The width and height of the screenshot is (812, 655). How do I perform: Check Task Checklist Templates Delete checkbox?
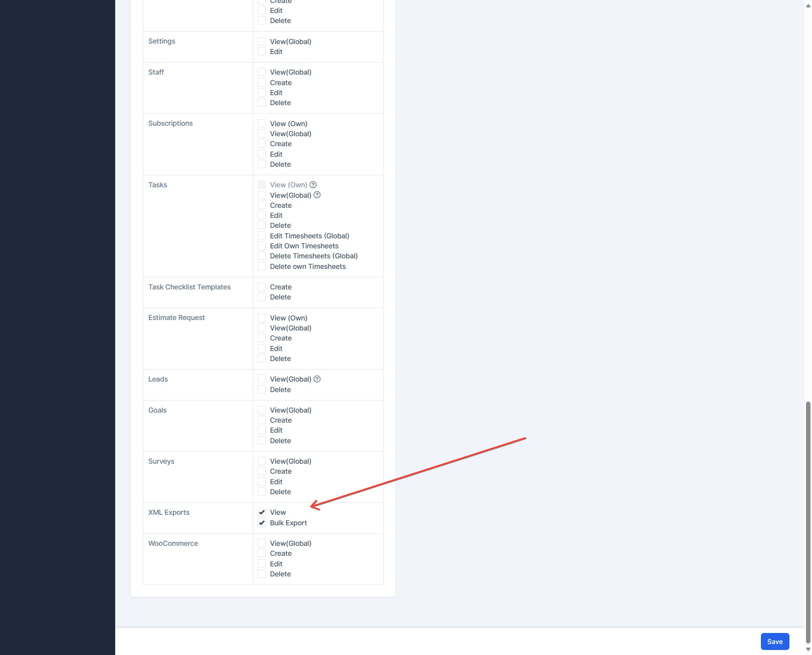coord(261,297)
